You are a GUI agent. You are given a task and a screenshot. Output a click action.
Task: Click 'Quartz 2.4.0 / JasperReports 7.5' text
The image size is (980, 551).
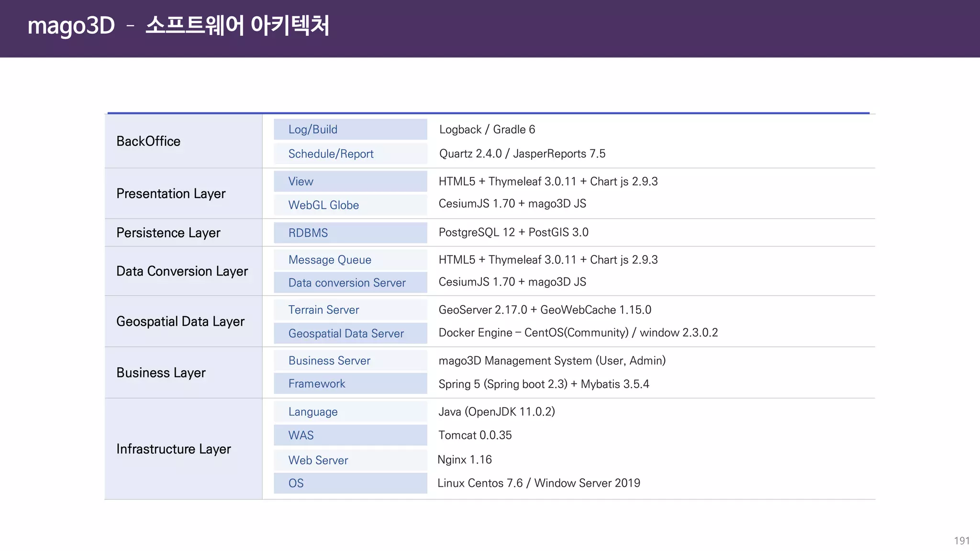click(x=522, y=154)
